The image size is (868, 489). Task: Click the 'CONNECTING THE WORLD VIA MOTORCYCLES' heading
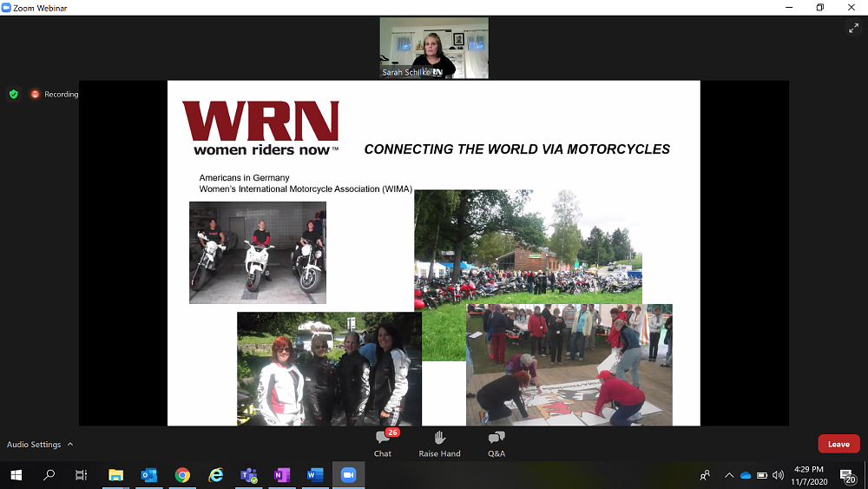[x=517, y=149]
